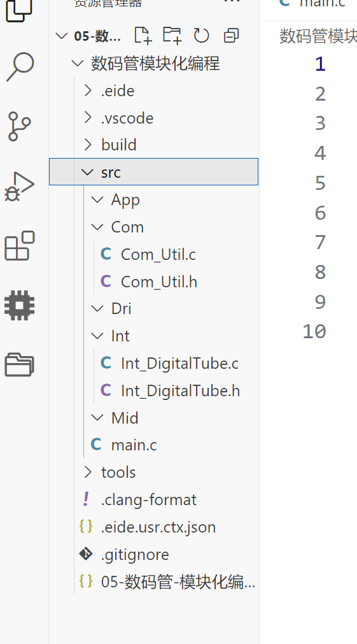Viewport: 357px width, 644px height.
Task: Click the New File icon in explorer
Action: pyautogui.click(x=143, y=36)
